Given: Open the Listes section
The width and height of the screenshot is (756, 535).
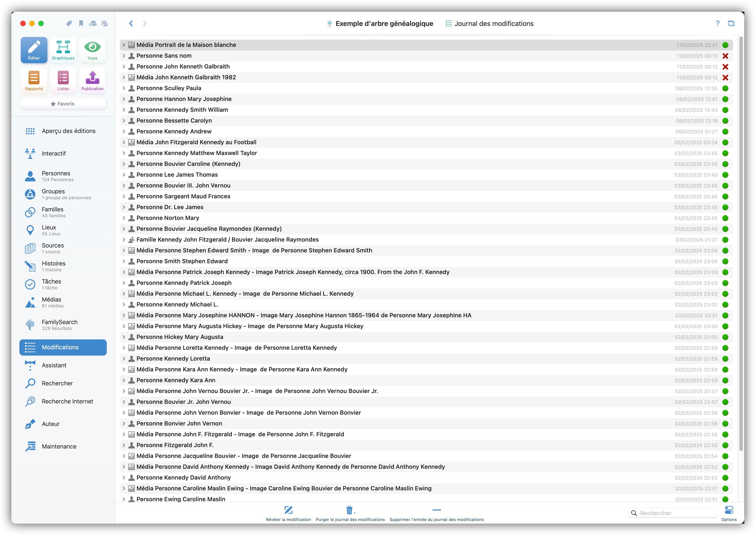Looking at the screenshot, I should (x=63, y=81).
